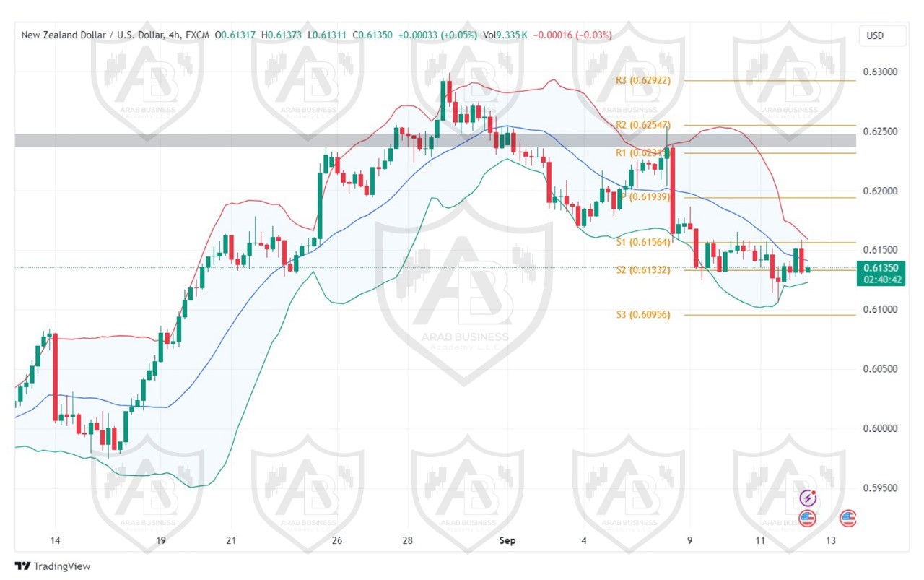924x580 pixels.
Task: Click the 26 date label on time axis
Action: tap(336, 540)
